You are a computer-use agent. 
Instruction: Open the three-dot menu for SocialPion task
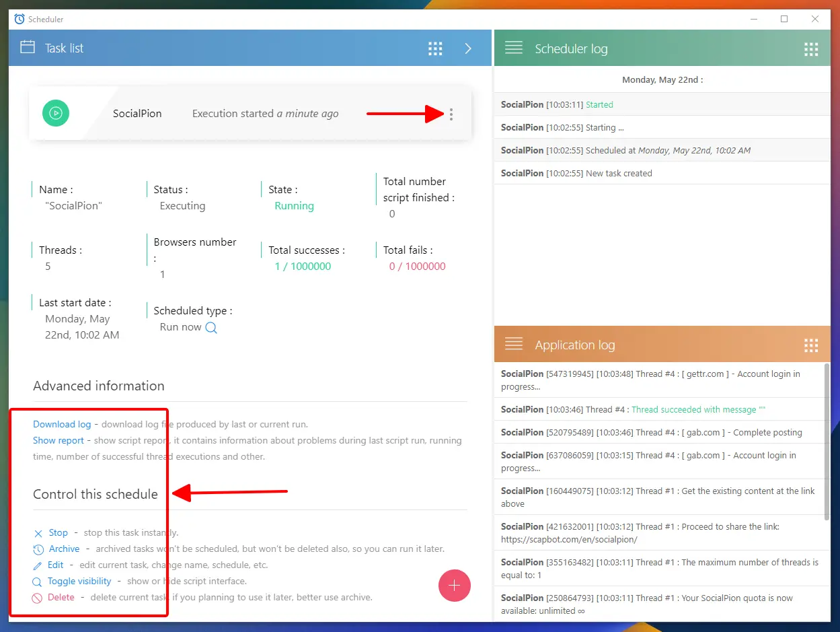click(451, 114)
